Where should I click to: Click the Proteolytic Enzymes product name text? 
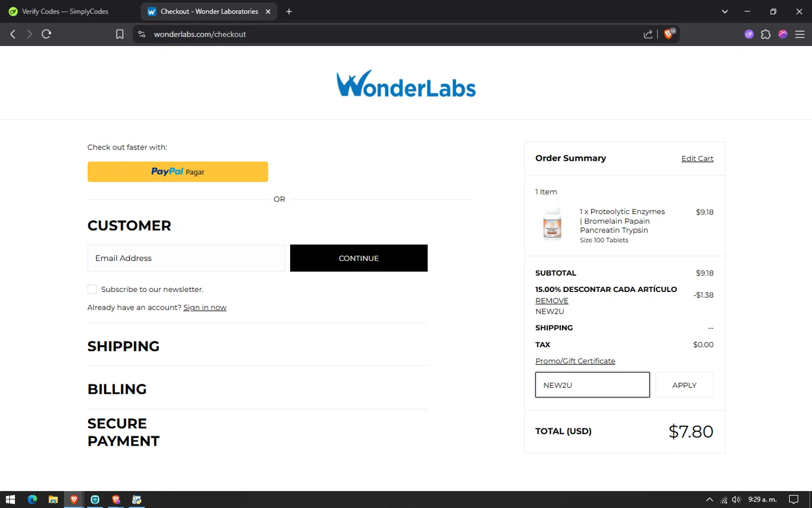pos(623,221)
